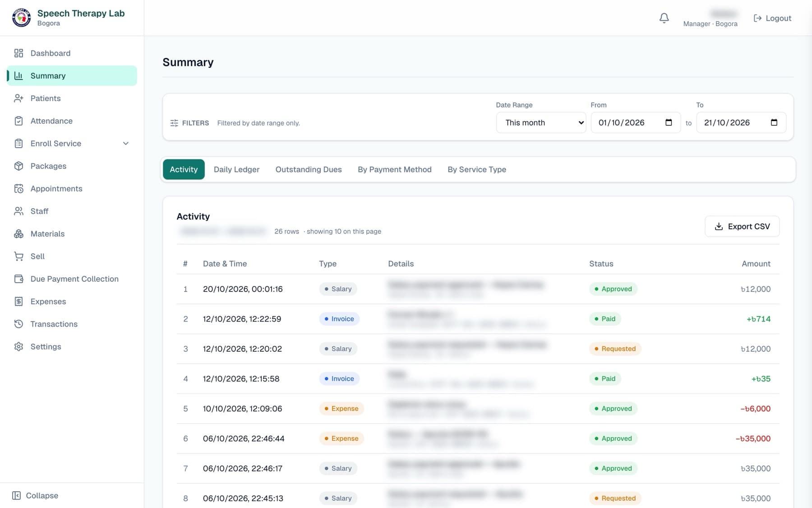The image size is (812, 508).
Task: Open notifications bell icon
Action: pyautogui.click(x=664, y=18)
